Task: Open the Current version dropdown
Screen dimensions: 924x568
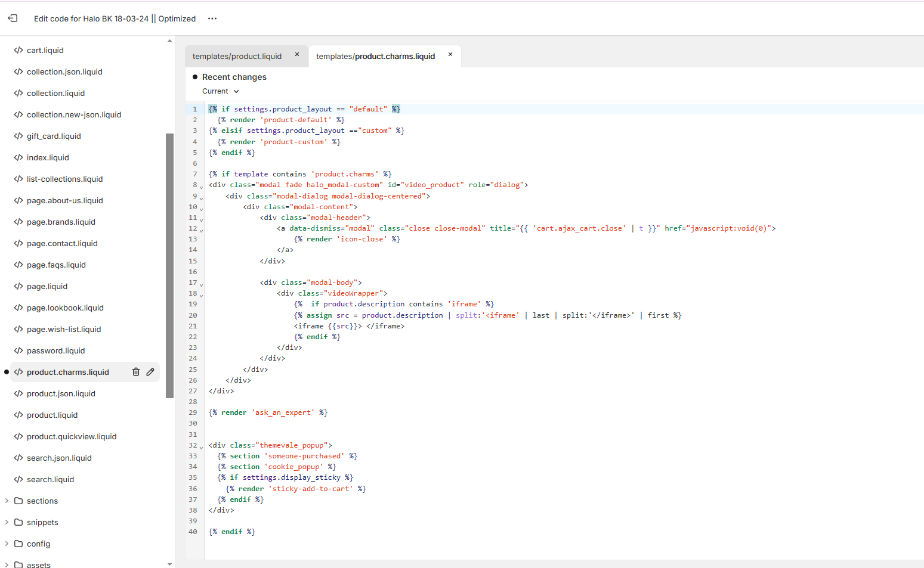Action: pos(220,91)
